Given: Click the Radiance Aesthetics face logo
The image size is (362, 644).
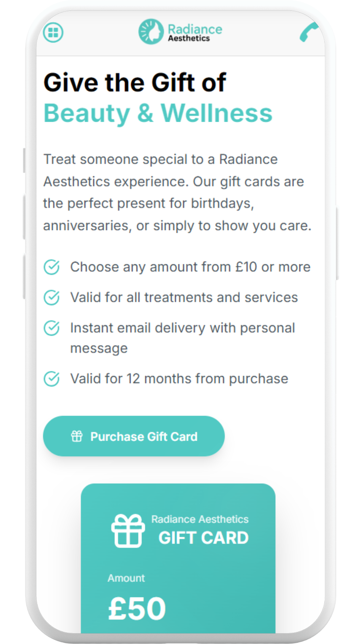Looking at the screenshot, I should point(150,31).
